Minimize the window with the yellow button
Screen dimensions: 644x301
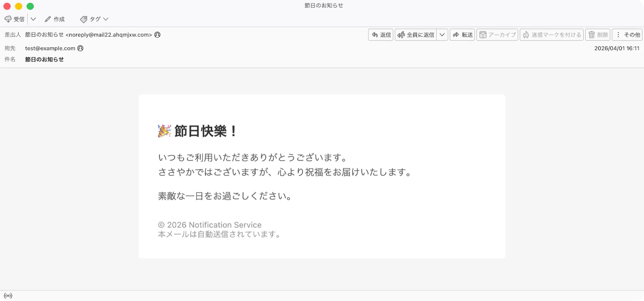19,6
